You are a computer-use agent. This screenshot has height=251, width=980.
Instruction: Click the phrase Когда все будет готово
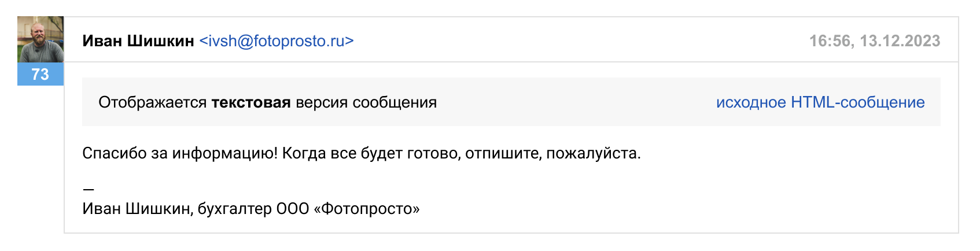371,153
